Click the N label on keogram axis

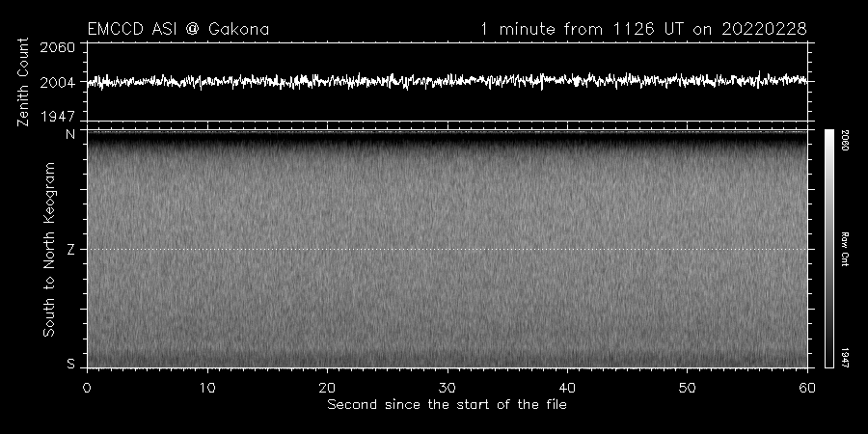[70, 134]
